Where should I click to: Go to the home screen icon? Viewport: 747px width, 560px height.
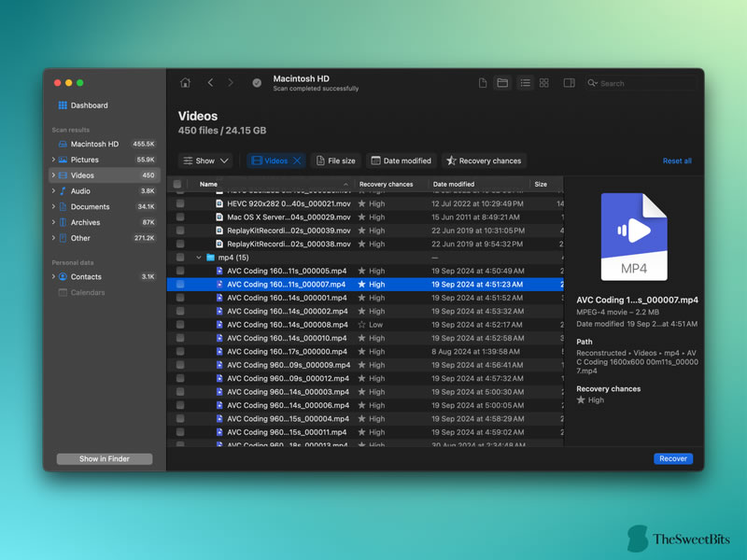click(x=185, y=83)
